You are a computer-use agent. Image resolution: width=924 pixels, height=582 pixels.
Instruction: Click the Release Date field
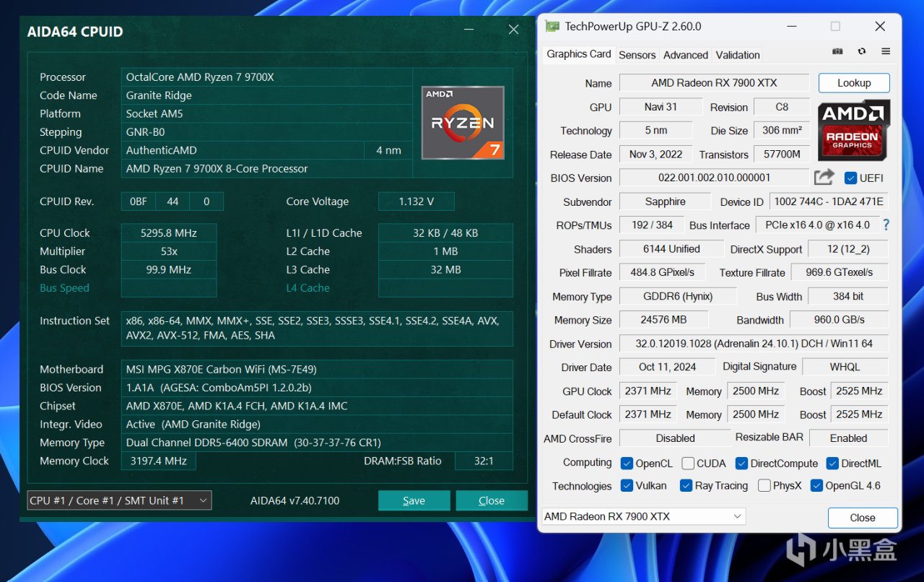click(x=655, y=155)
